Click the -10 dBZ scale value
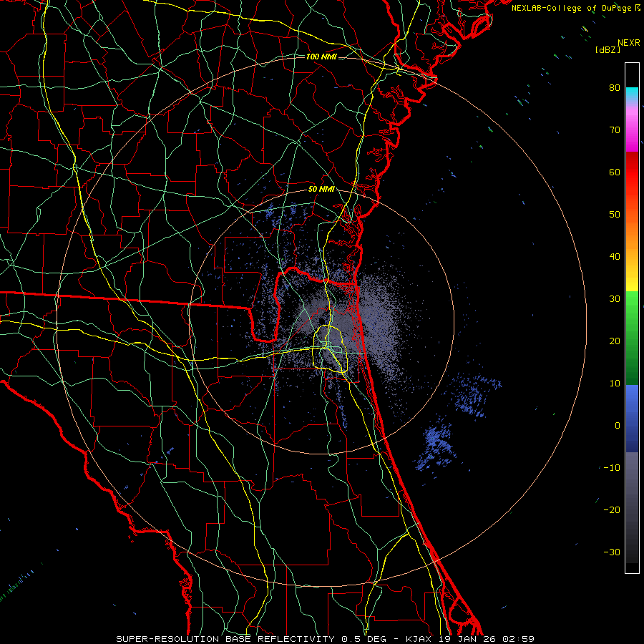Image resolution: width=644 pixels, height=644 pixels. coord(612,468)
